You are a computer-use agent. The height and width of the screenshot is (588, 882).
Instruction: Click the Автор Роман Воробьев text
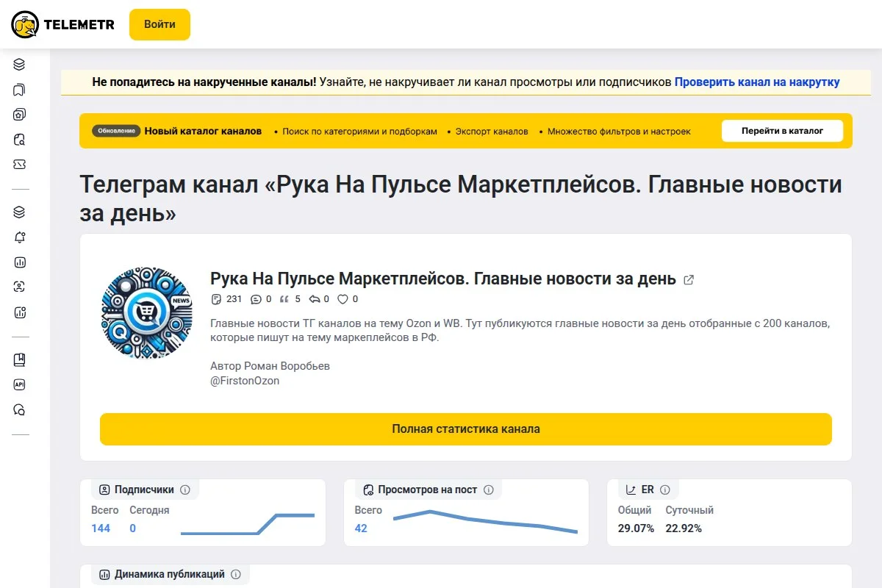point(270,366)
